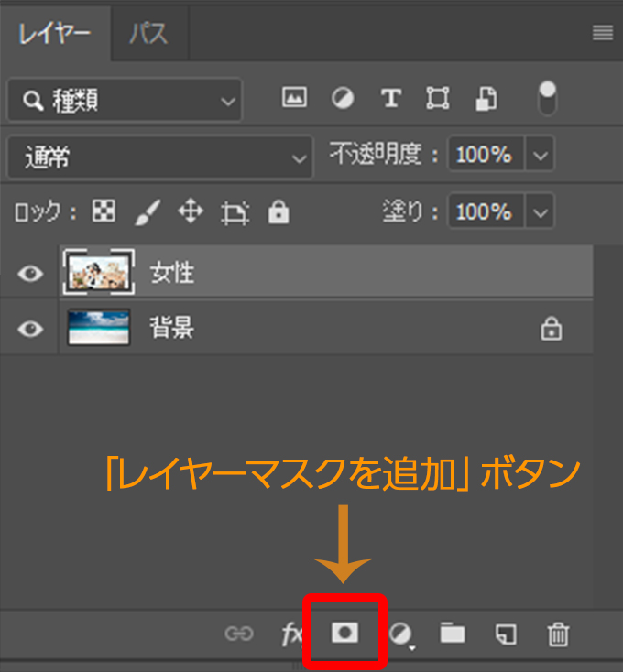Filter layers by pixel layer icon
This screenshot has height=672, width=623.
click(294, 99)
